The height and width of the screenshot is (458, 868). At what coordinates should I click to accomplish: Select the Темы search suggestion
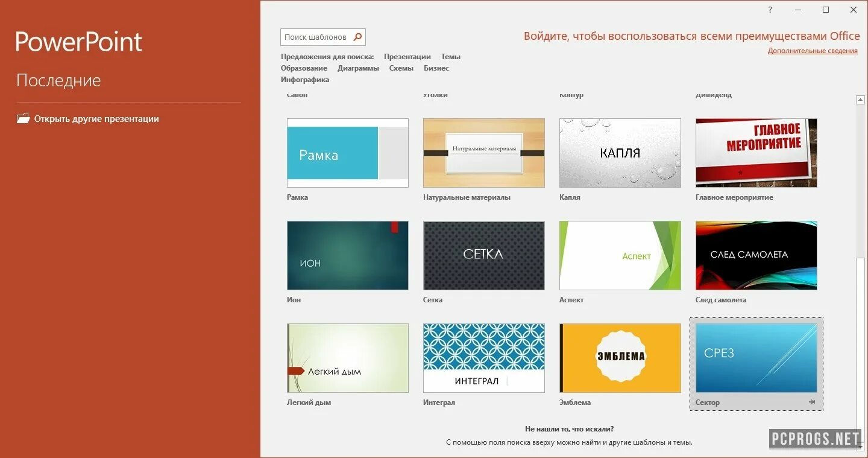click(451, 57)
